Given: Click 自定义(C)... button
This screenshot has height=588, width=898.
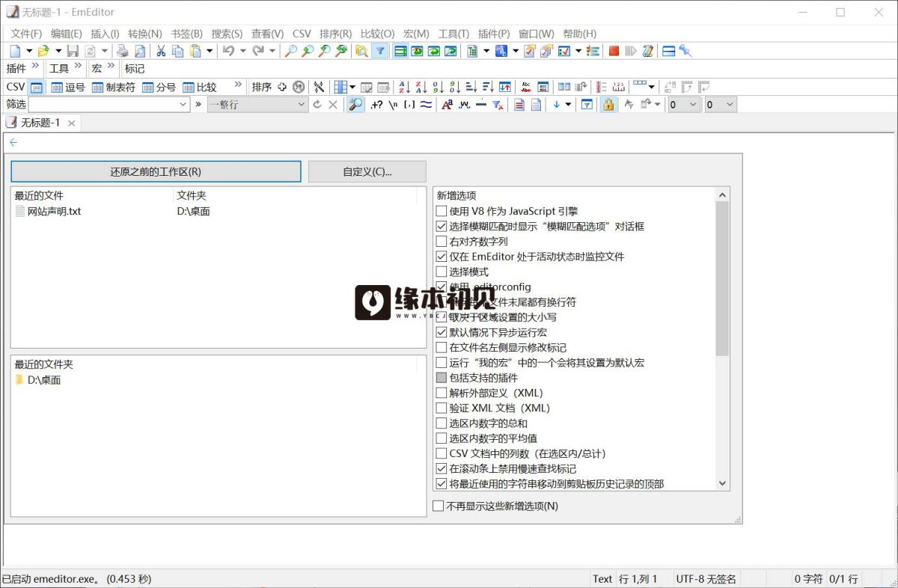Looking at the screenshot, I should (367, 171).
